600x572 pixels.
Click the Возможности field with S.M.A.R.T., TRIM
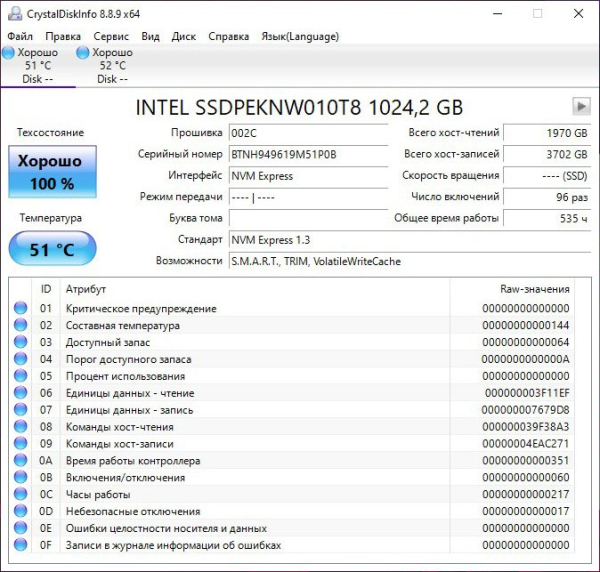[x=410, y=261]
